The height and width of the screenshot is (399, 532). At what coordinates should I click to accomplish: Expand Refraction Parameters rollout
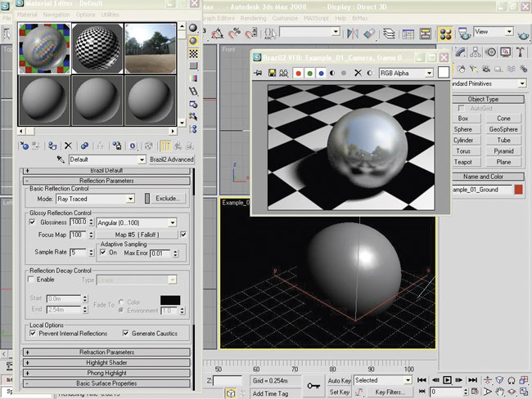tap(106, 352)
